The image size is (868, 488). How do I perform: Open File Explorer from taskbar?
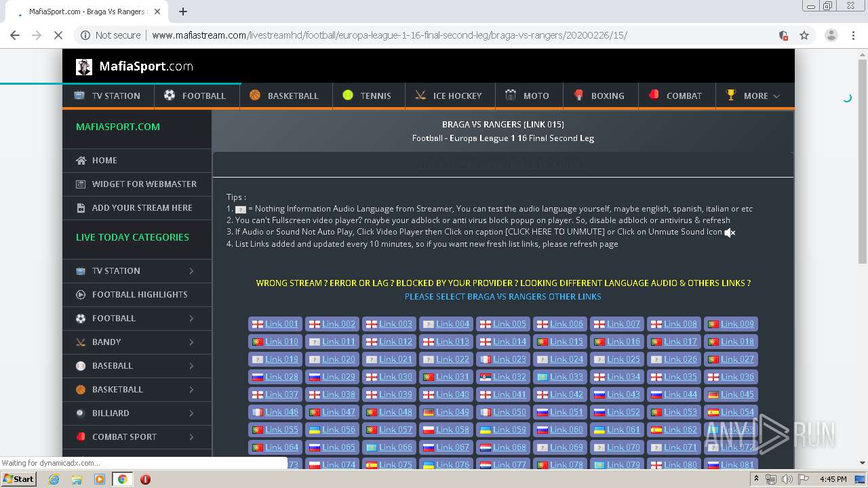coord(77,479)
